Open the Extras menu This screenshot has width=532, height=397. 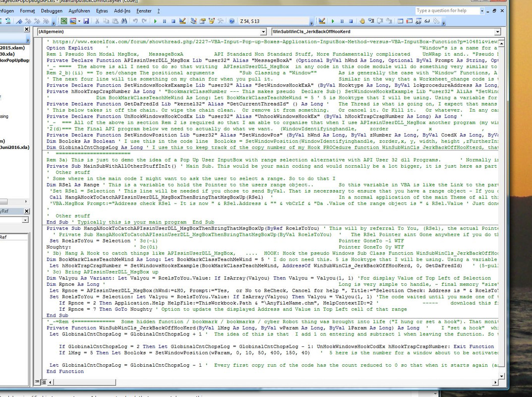[x=102, y=11]
